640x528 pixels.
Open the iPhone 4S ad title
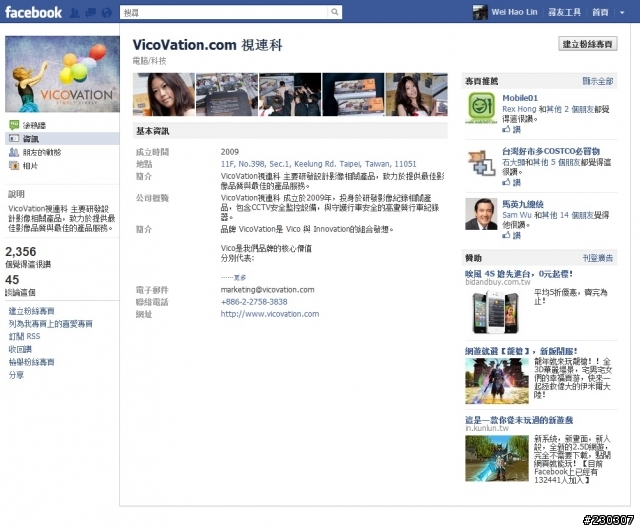coord(519,274)
